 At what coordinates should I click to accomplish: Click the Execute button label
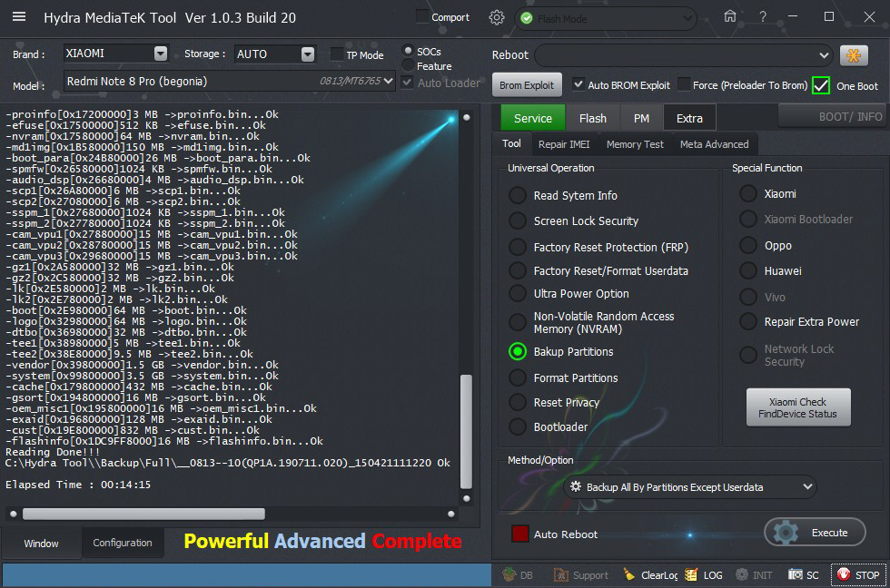click(x=829, y=533)
